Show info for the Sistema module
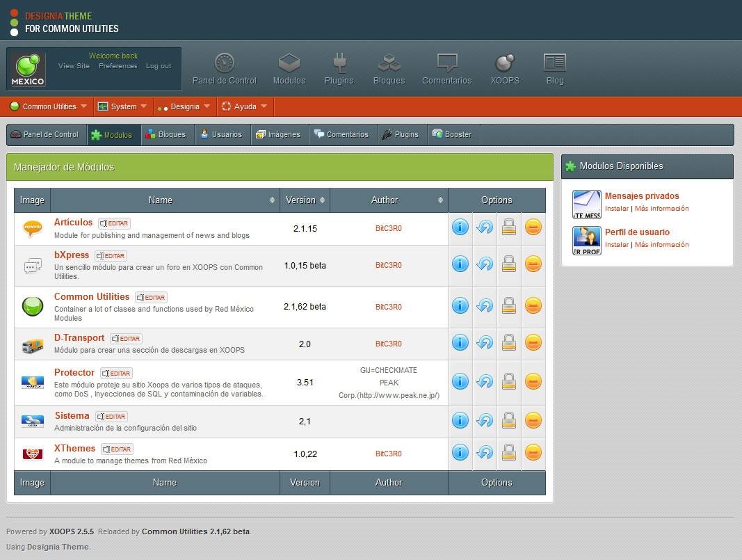 (460, 420)
